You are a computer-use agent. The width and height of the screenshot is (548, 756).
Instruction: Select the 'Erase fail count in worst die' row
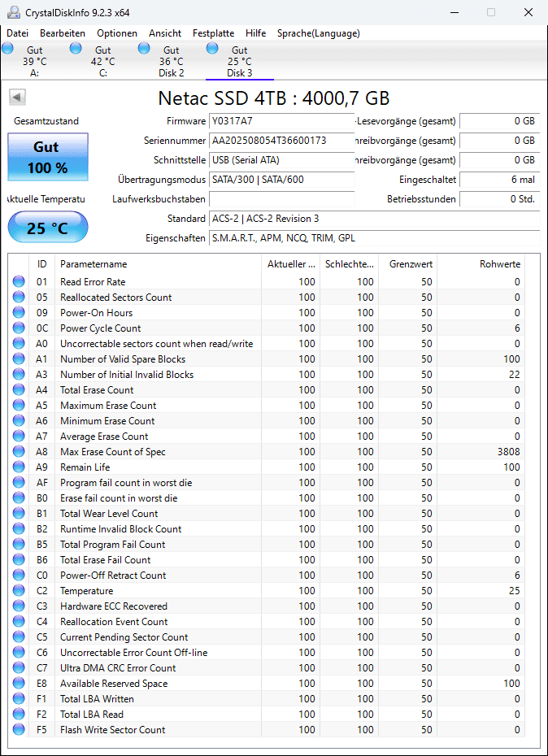(267, 498)
